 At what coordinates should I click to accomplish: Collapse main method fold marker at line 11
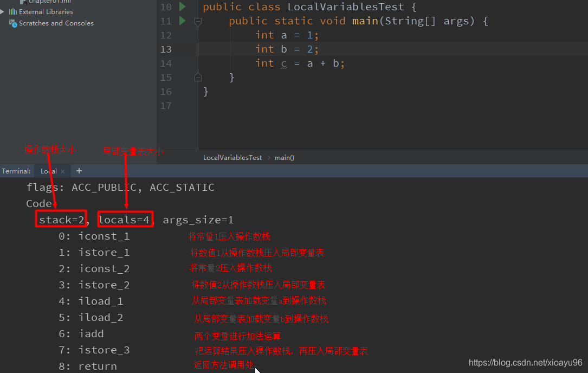point(198,22)
